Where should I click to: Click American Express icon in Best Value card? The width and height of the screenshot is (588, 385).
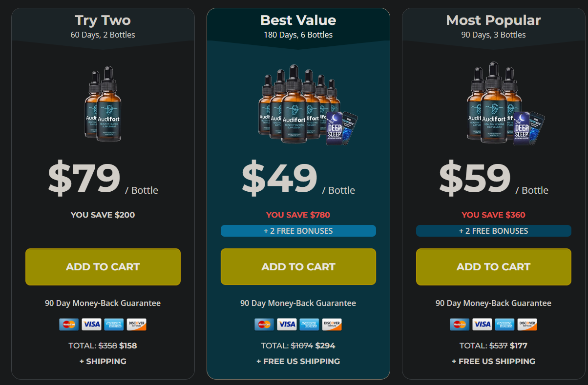[309, 324]
